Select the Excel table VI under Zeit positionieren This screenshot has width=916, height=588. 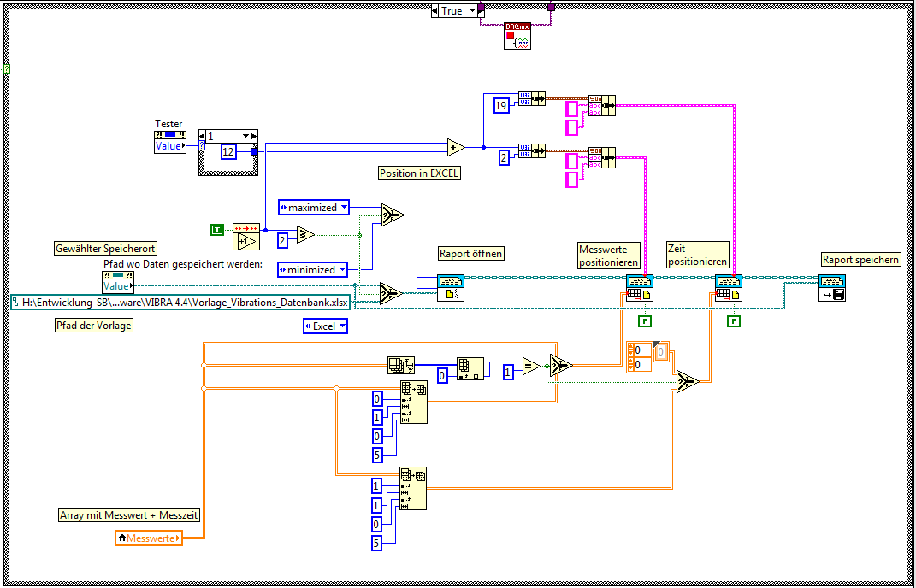(729, 289)
